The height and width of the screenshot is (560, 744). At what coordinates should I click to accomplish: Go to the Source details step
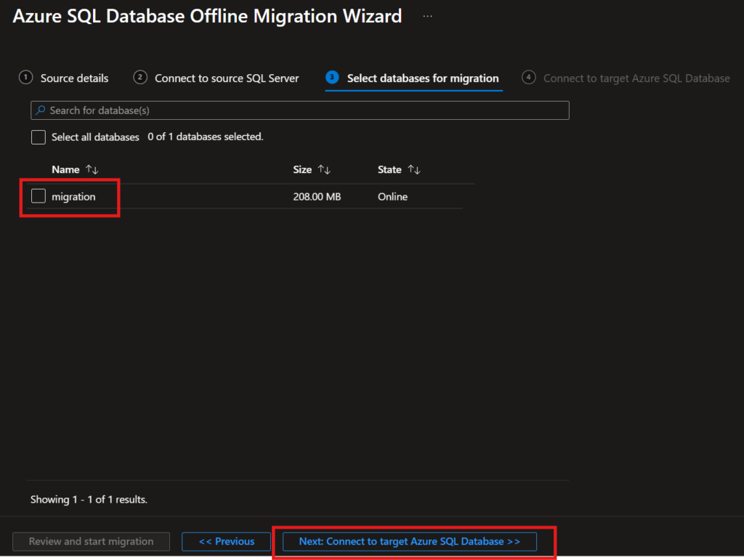pyautogui.click(x=74, y=78)
